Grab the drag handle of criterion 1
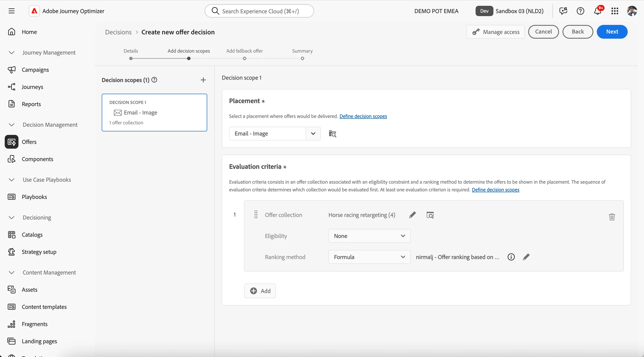The image size is (644, 357). point(256,215)
